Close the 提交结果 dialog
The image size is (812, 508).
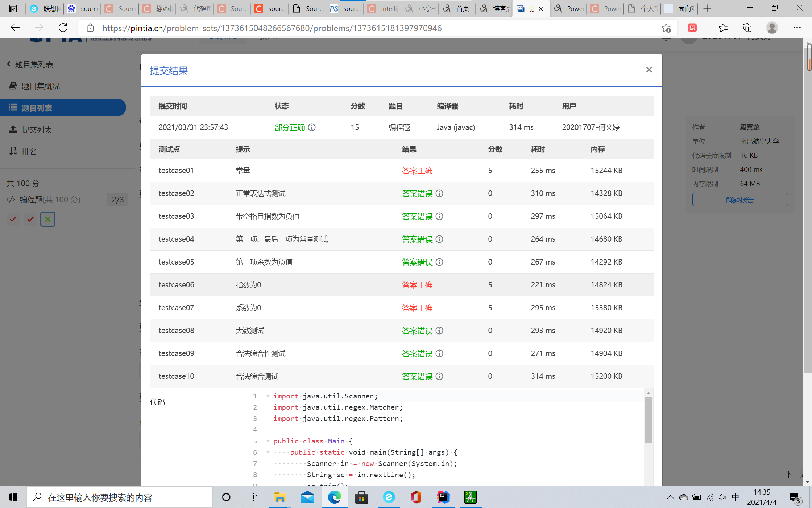pos(649,70)
